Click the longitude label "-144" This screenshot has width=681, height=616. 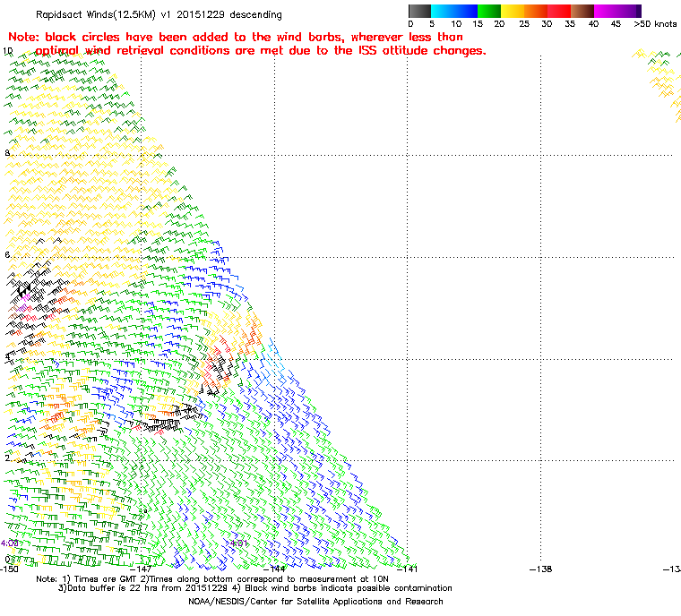(x=274, y=569)
